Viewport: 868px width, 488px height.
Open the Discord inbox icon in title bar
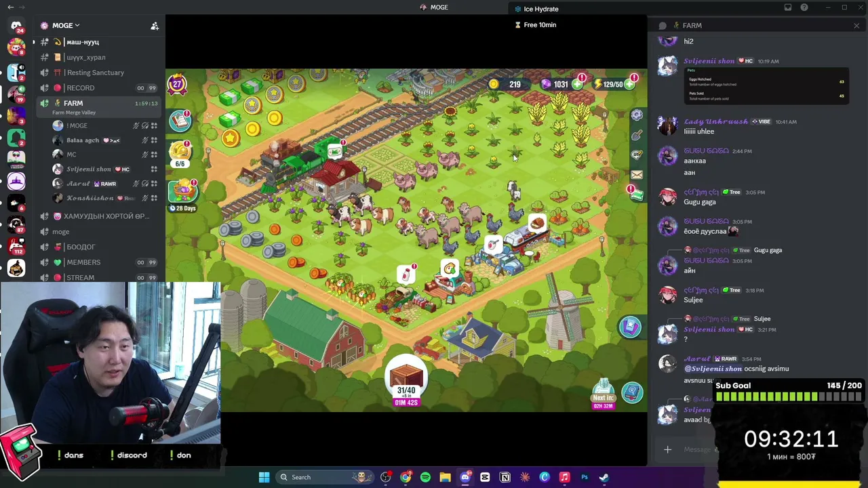tap(788, 7)
